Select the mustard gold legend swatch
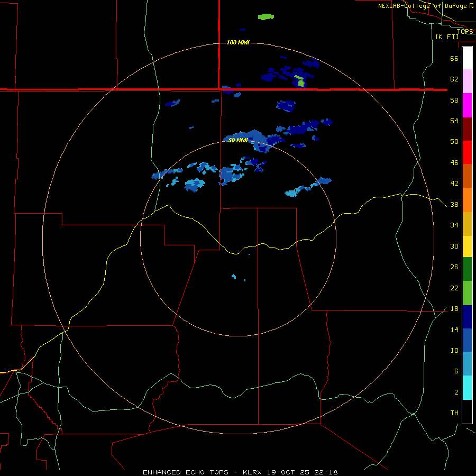 (x=467, y=224)
